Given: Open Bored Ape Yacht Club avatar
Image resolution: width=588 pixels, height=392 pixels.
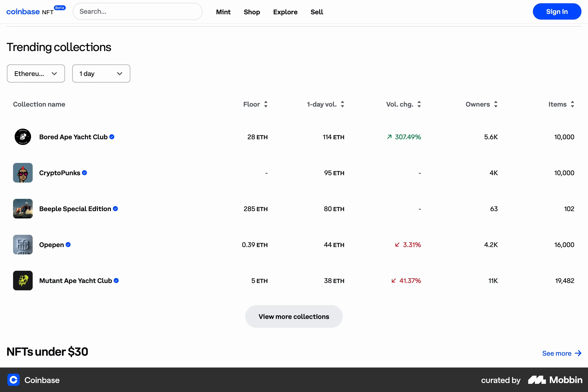Looking at the screenshot, I should point(23,137).
